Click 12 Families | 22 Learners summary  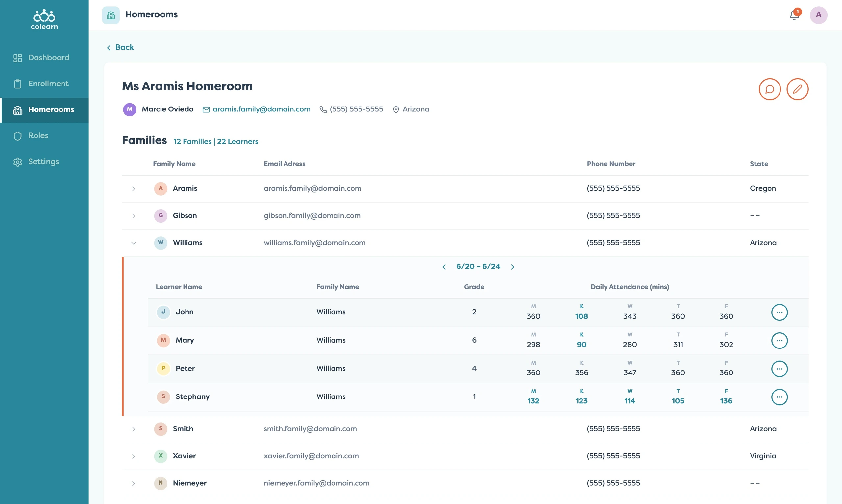point(216,142)
